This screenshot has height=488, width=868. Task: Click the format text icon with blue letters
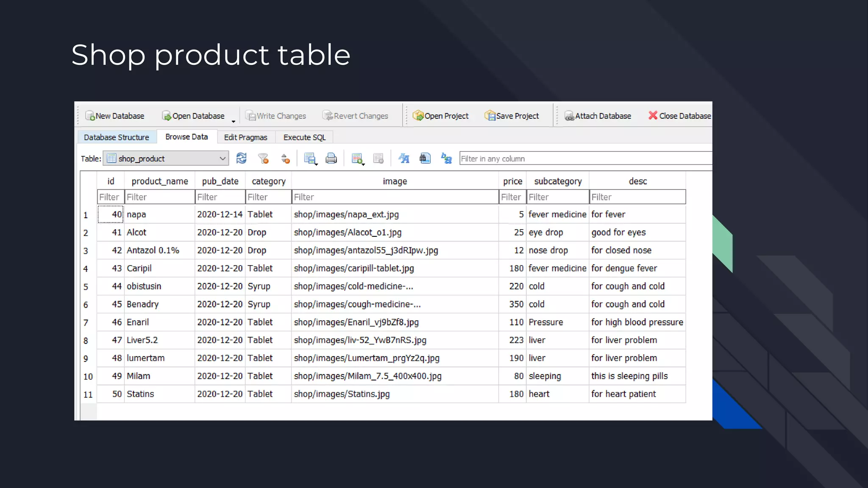tap(403, 158)
